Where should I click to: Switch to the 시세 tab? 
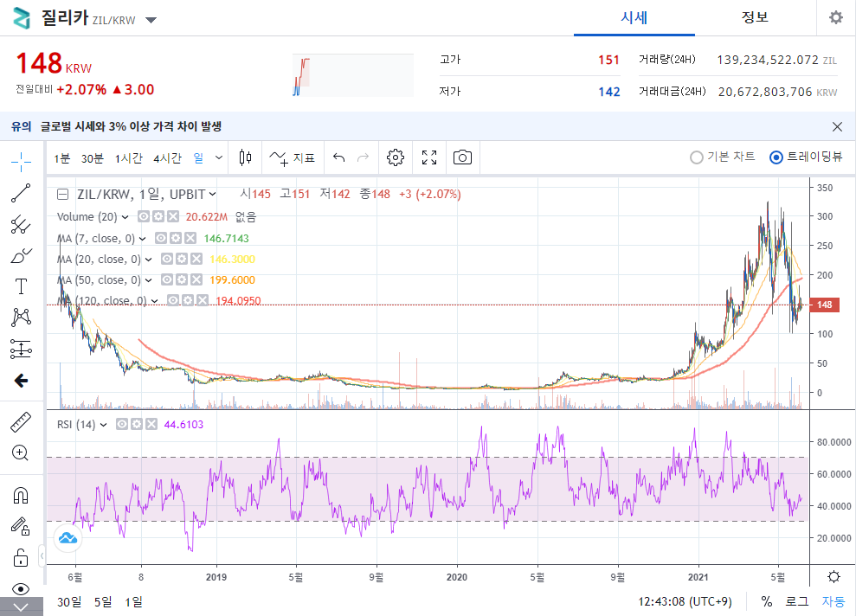pos(634,17)
